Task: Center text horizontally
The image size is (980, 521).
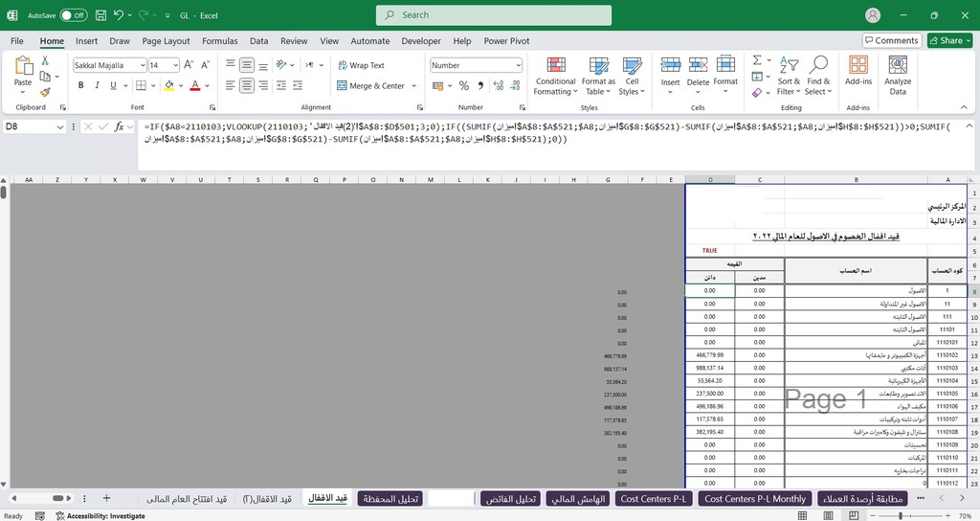Action: tap(247, 85)
